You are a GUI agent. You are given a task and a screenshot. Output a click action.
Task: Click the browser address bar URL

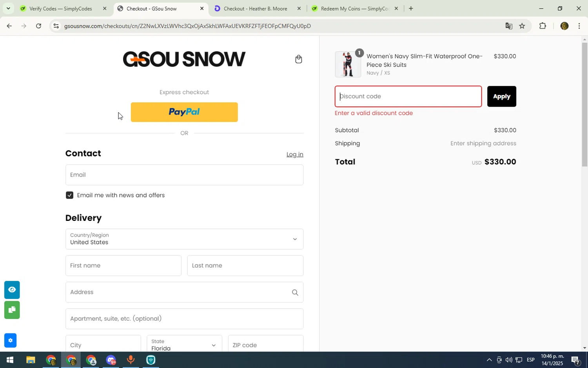coord(187,26)
